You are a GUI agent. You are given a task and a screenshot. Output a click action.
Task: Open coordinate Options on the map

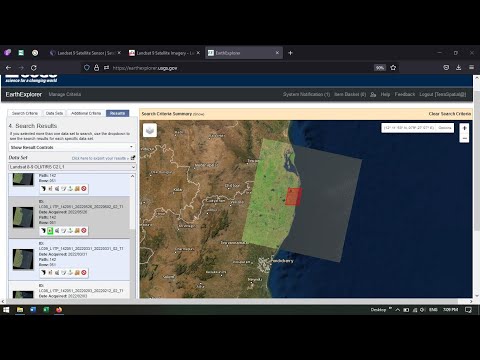(x=445, y=128)
